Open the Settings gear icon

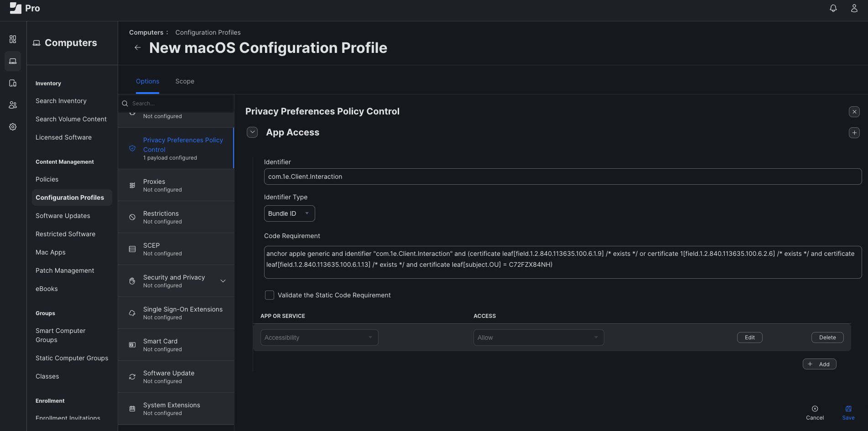pyautogui.click(x=13, y=127)
